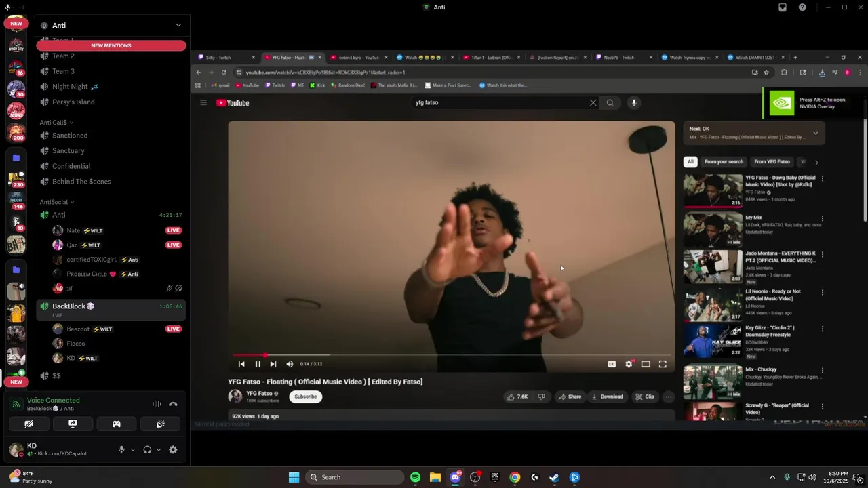Viewport: 868px width, 488px height.
Task: Join the 'Sanctuary' voice channel
Action: (111, 150)
